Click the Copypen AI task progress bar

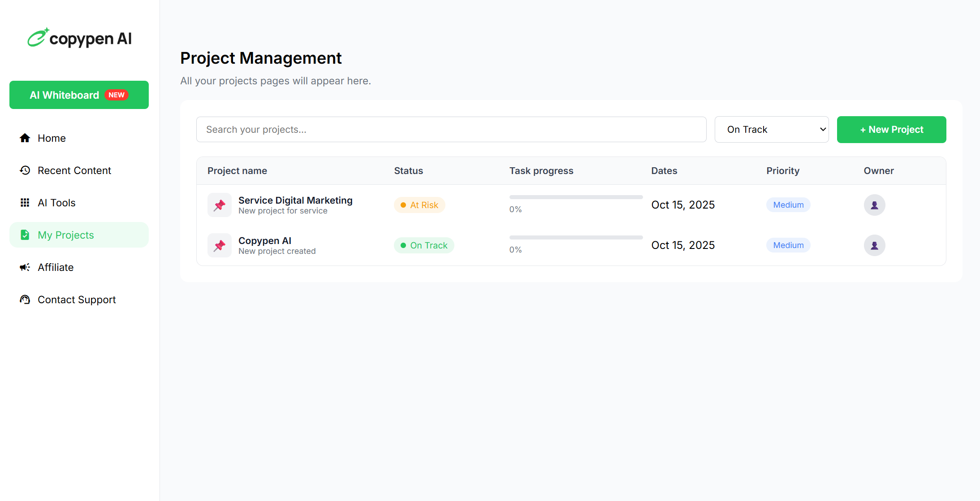pos(575,237)
